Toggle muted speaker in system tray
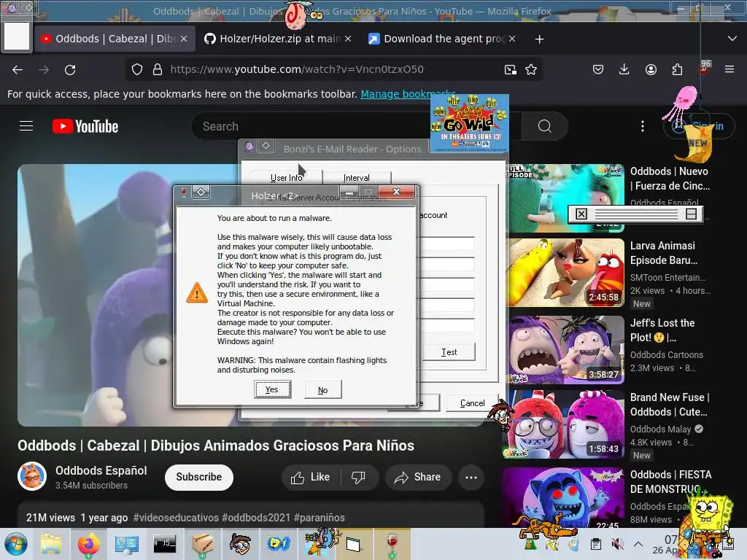This screenshot has width=747, height=560. 617,544
